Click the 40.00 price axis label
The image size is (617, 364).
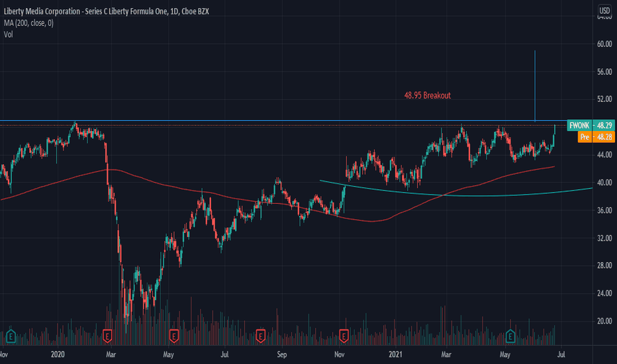604,183
